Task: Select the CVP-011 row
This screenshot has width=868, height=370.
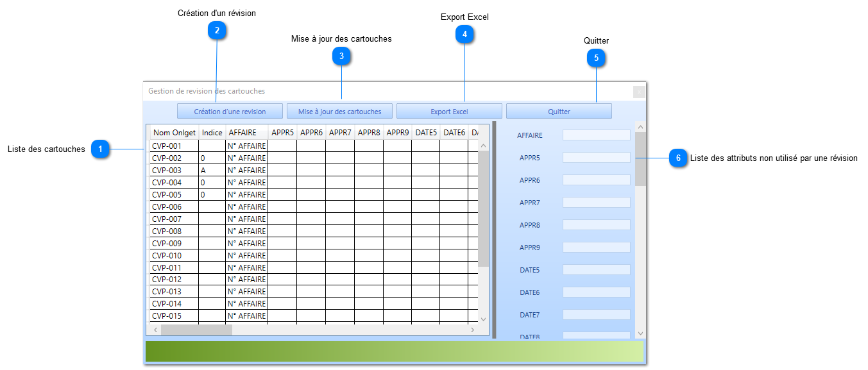Action: click(x=314, y=268)
